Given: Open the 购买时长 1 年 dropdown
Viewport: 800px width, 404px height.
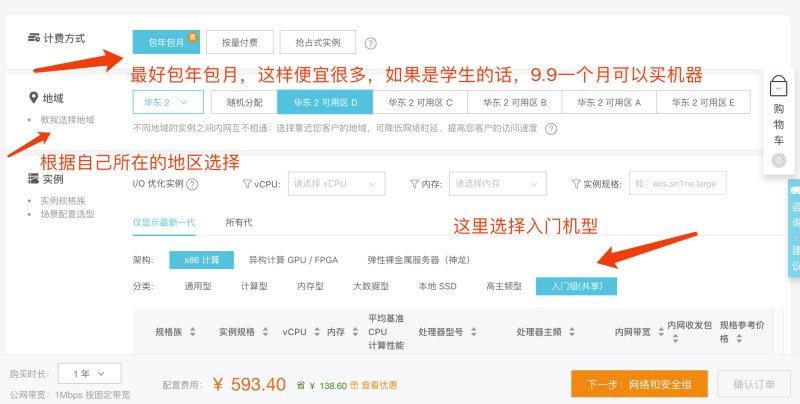Looking at the screenshot, I should 89,373.
